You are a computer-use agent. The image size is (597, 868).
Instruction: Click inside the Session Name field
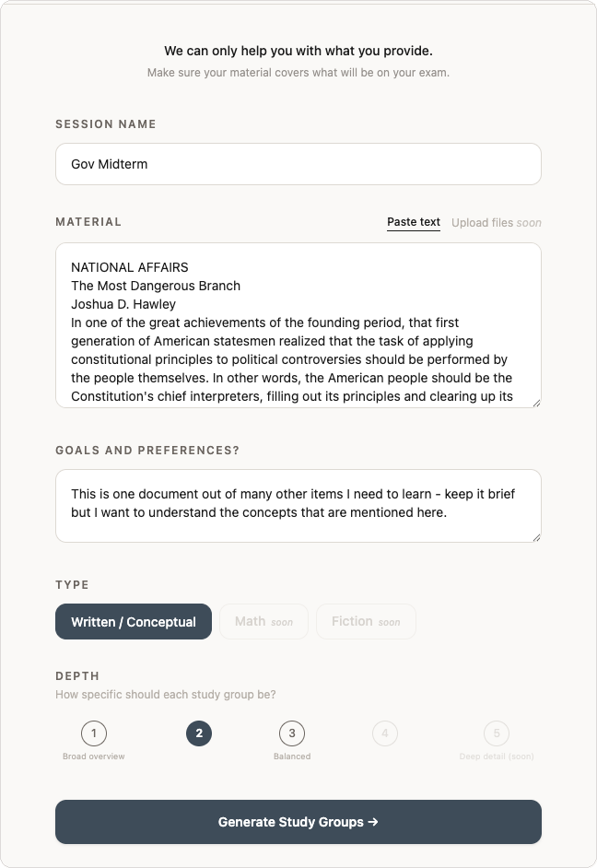(x=298, y=163)
